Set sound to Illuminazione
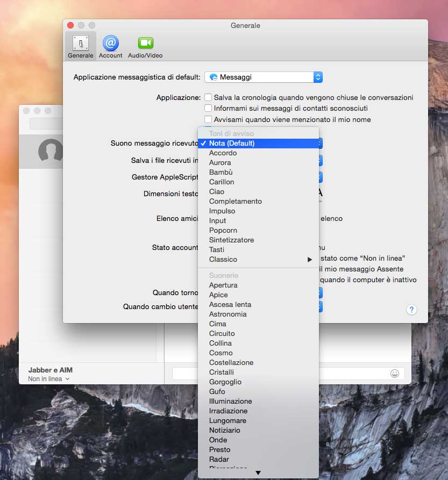The width and height of the screenshot is (448, 480). point(258,402)
